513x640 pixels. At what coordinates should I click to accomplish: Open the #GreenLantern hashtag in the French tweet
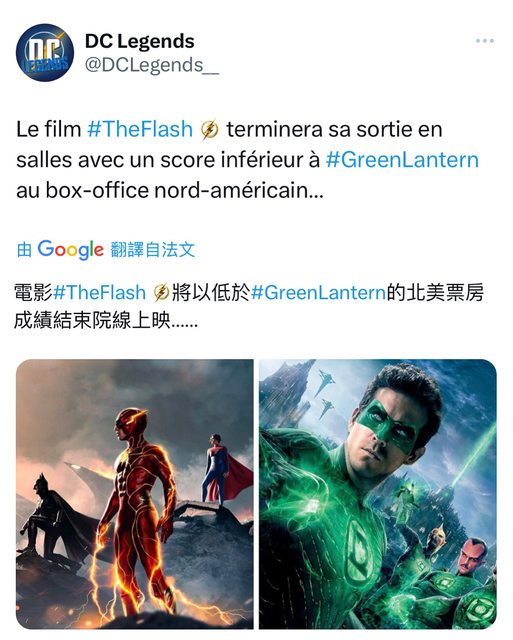coord(402,160)
